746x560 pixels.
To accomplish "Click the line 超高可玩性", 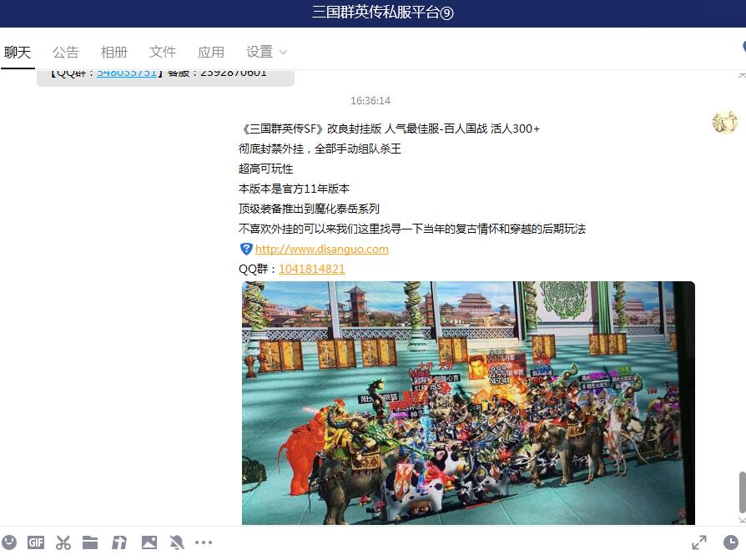I will (265, 169).
